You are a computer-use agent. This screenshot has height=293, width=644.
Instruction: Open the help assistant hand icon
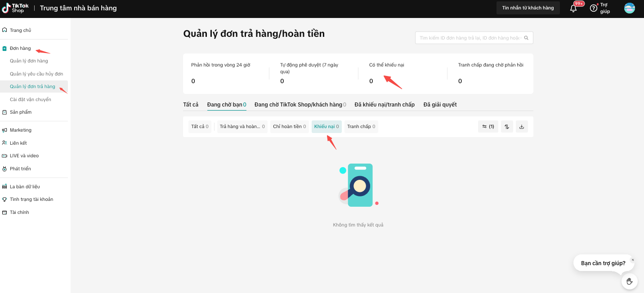[x=630, y=281]
